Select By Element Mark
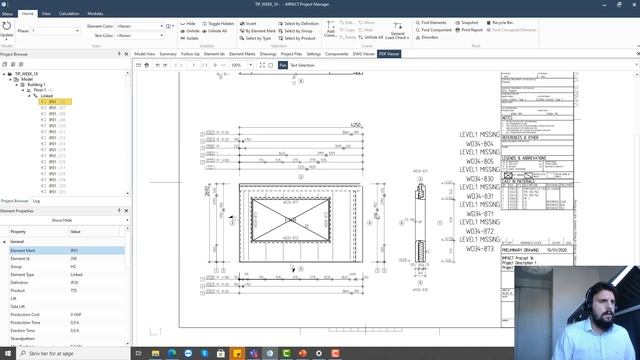Image resolution: width=640 pixels, height=360 pixels. (258, 31)
